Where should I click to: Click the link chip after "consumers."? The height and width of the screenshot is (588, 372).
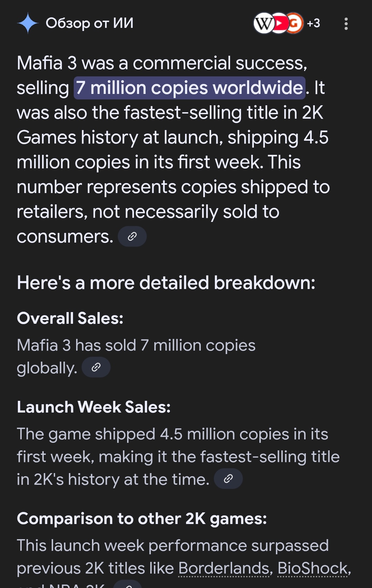click(x=132, y=236)
